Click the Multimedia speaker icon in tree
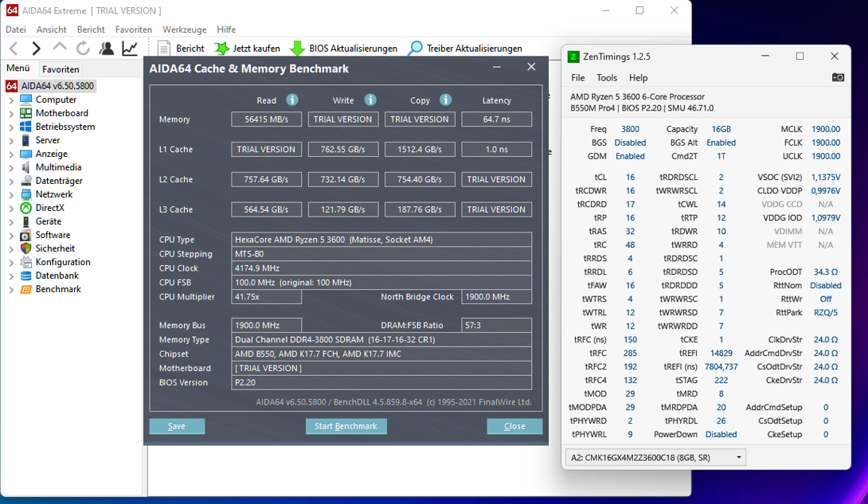 [26, 167]
